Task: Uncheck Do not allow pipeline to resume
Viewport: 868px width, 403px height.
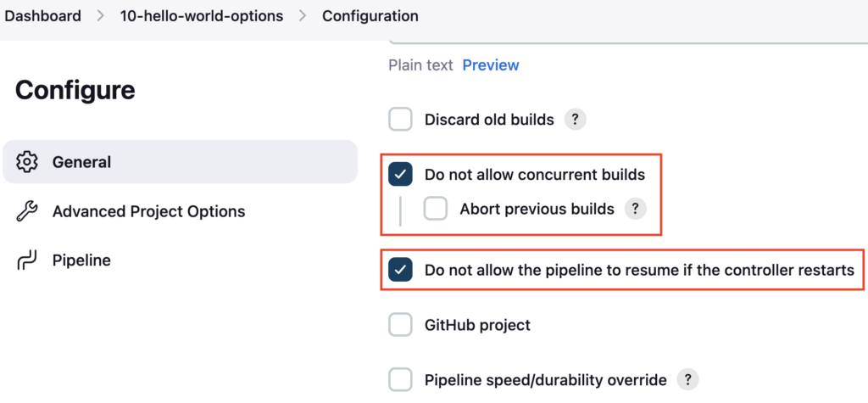Action: coord(400,270)
